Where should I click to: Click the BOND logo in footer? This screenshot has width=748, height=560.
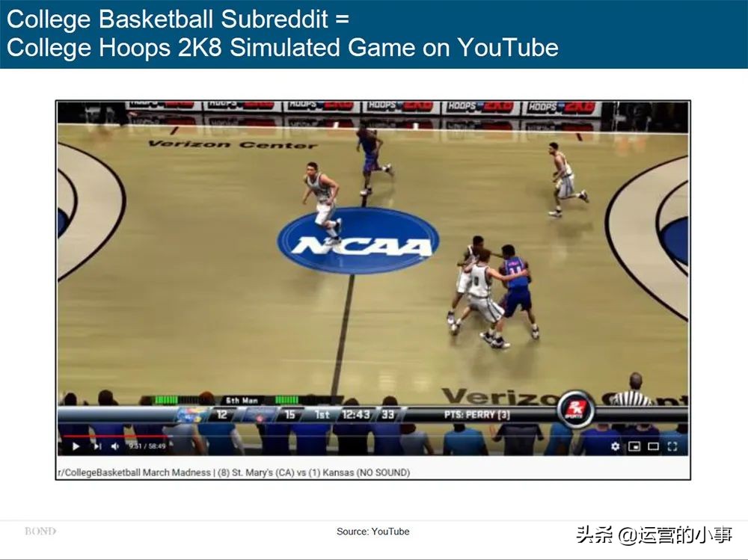click(40, 531)
